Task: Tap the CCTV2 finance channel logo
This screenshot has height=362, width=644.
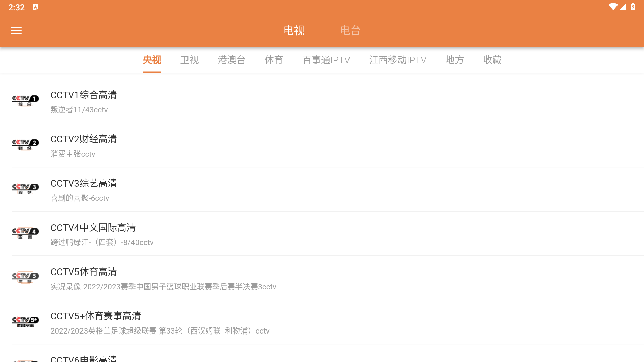Action: [25, 145]
